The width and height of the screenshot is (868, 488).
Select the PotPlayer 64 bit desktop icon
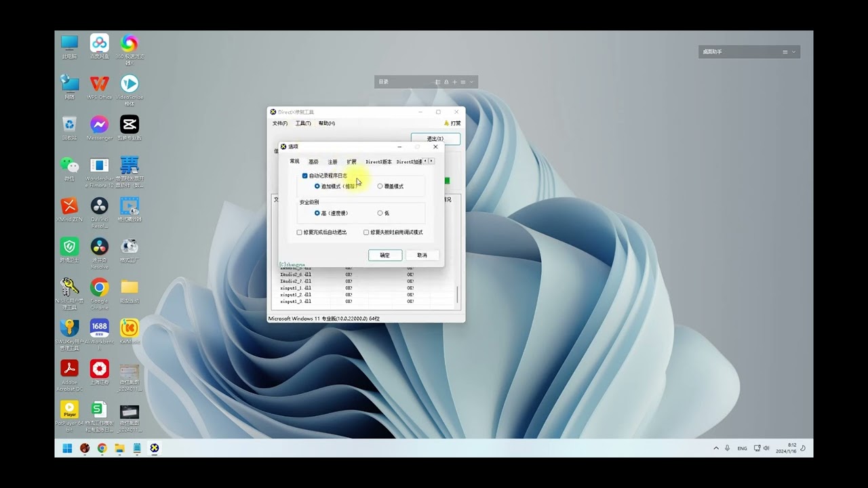click(69, 416)
